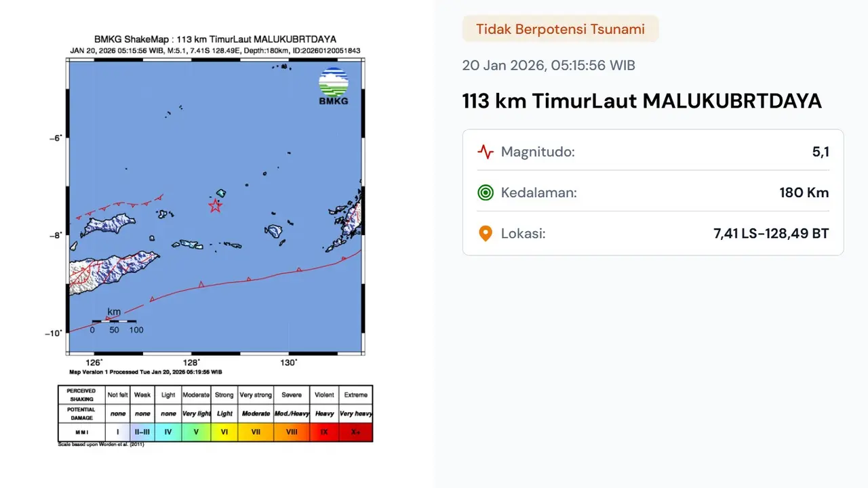Click the 128° longitude axis label

[192, 363]
